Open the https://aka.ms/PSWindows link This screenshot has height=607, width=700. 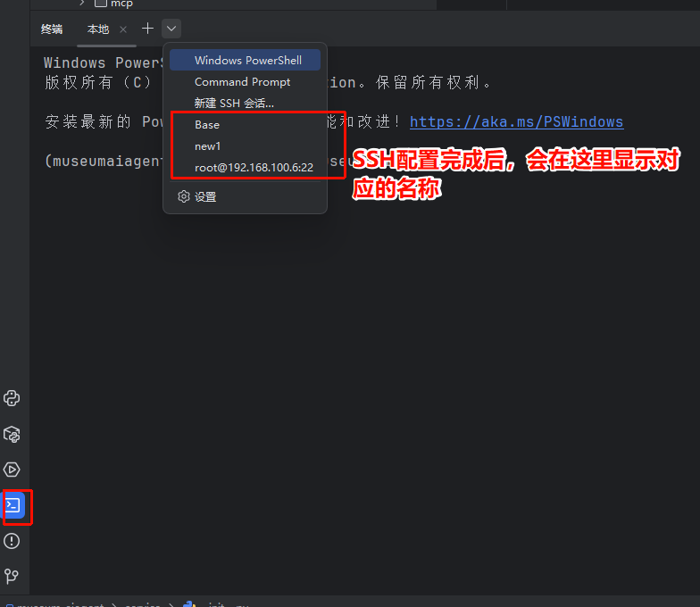tap(516, 122)
